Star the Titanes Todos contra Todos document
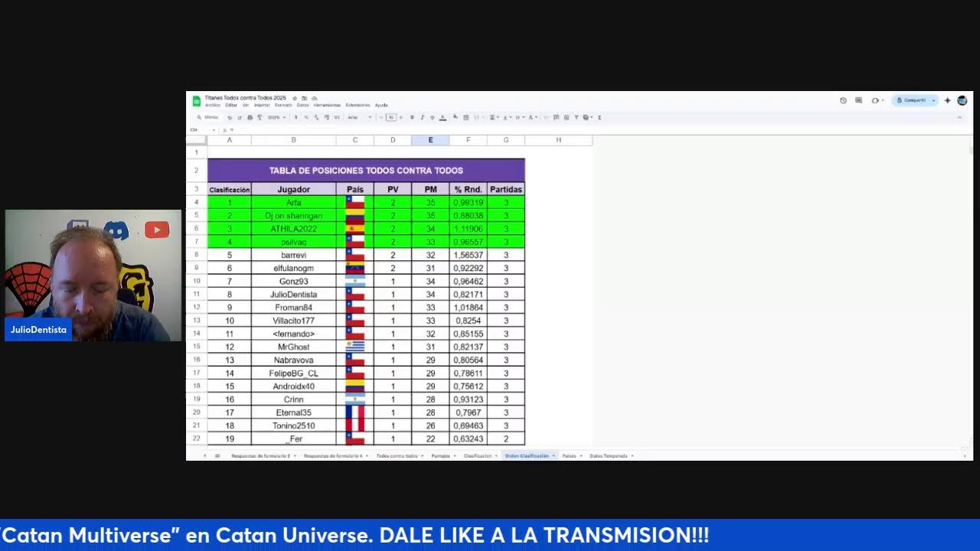 [x=294, y=98]
